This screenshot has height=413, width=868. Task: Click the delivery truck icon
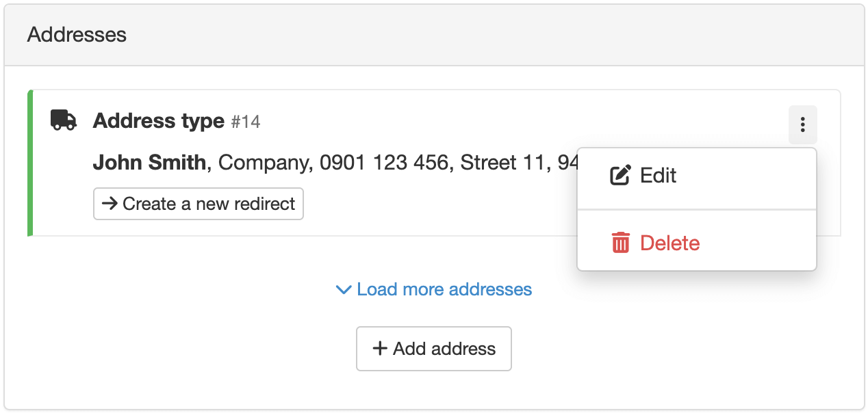pos(64,120)
